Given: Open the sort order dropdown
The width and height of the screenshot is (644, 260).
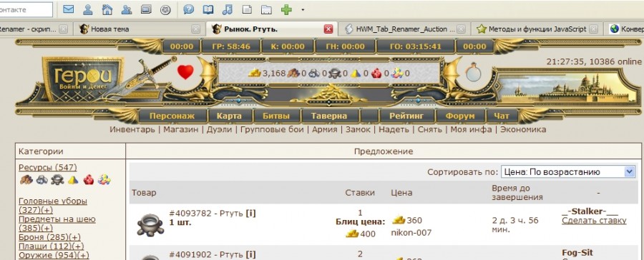Looking at the screenshot, I should click(x=568, y=172).
